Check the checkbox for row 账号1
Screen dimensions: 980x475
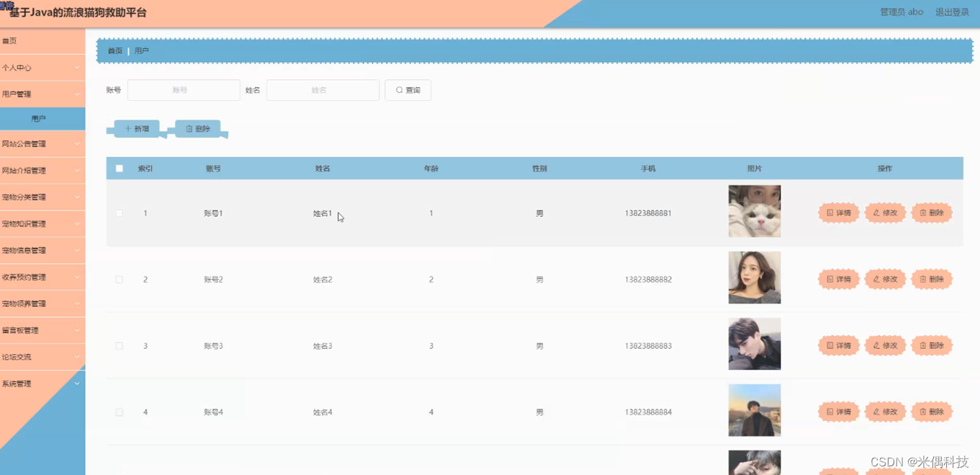click(x=120, y=213)
